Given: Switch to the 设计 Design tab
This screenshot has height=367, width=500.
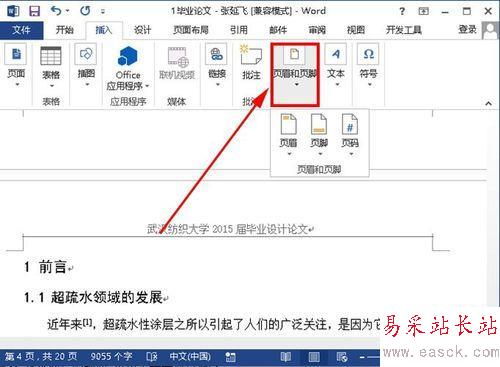Looking at the screenshot, I should click(143, 30).
